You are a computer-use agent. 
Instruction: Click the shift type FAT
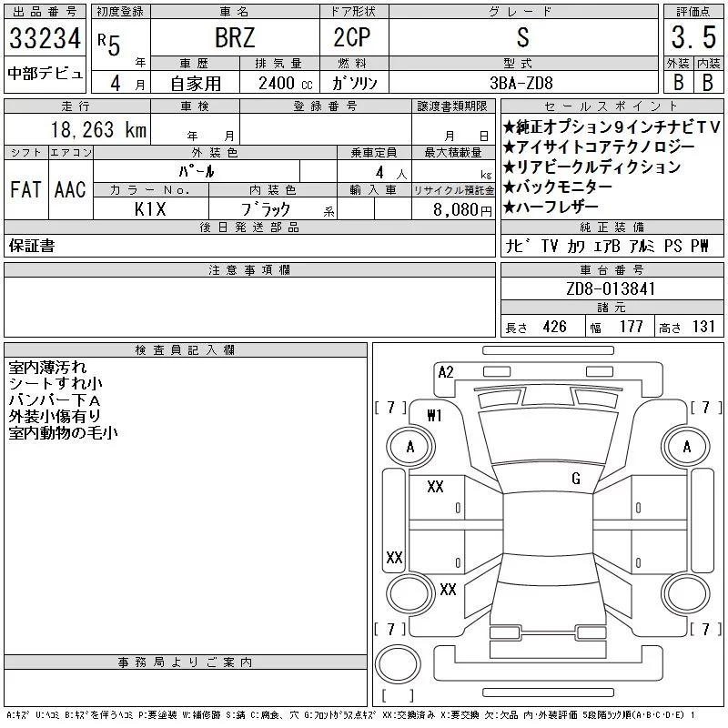tap(26, 189)
